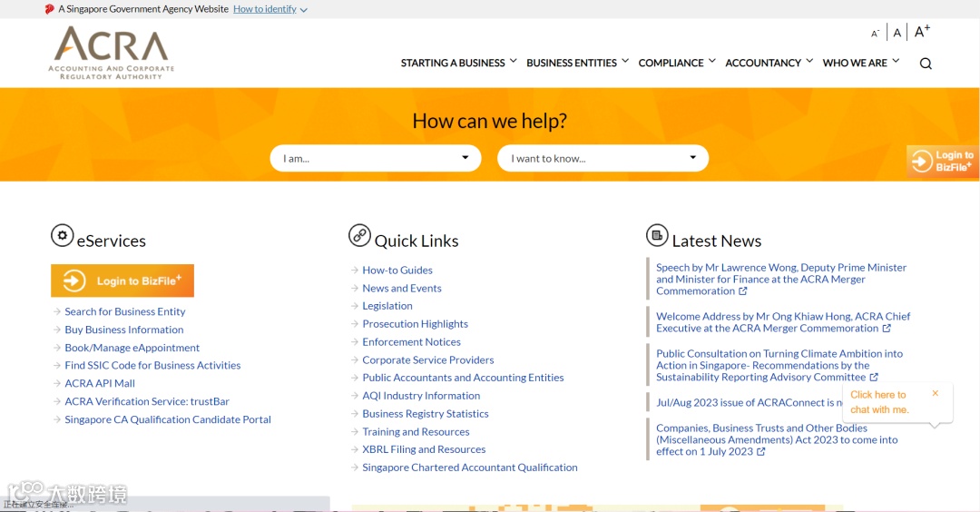980x512 pixels.
Task: Click external link icon after Sustainability Reporting news
Action: point(874,377)
